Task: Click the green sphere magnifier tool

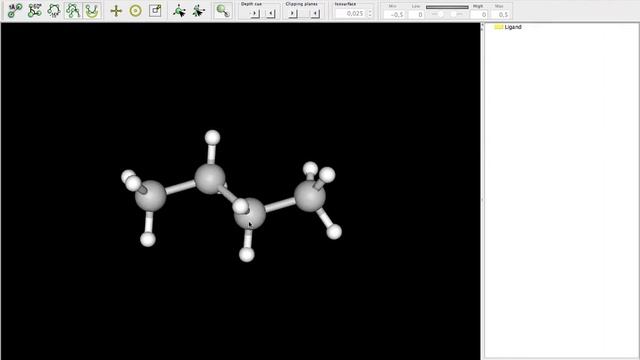Action: 223,11
